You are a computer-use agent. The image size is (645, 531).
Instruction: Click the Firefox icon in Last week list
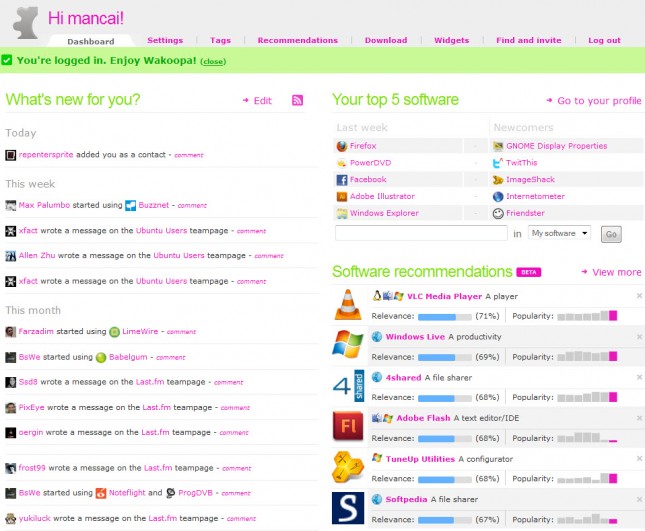[341, 146]
